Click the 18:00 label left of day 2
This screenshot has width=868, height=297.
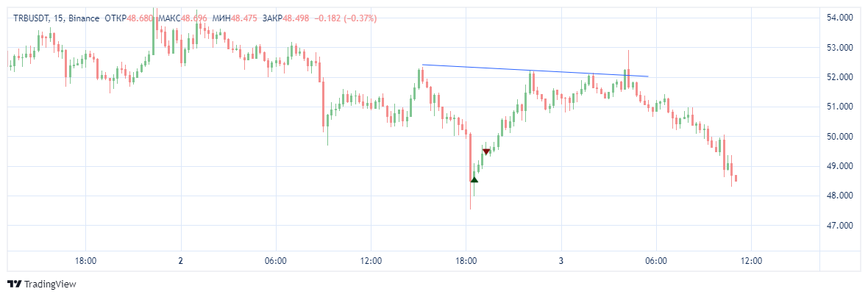tap(85, 261)
